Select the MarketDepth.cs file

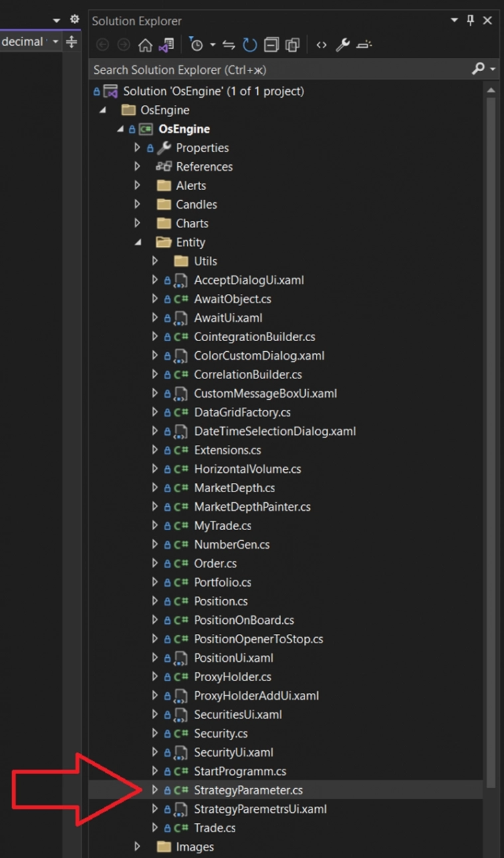pyautogui.click(x=234, y=488)
